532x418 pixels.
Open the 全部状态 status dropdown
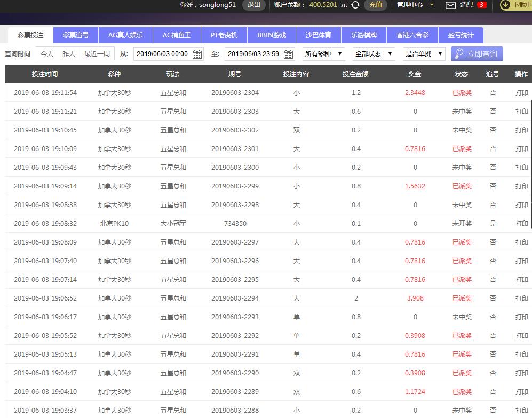coord(374,54)
